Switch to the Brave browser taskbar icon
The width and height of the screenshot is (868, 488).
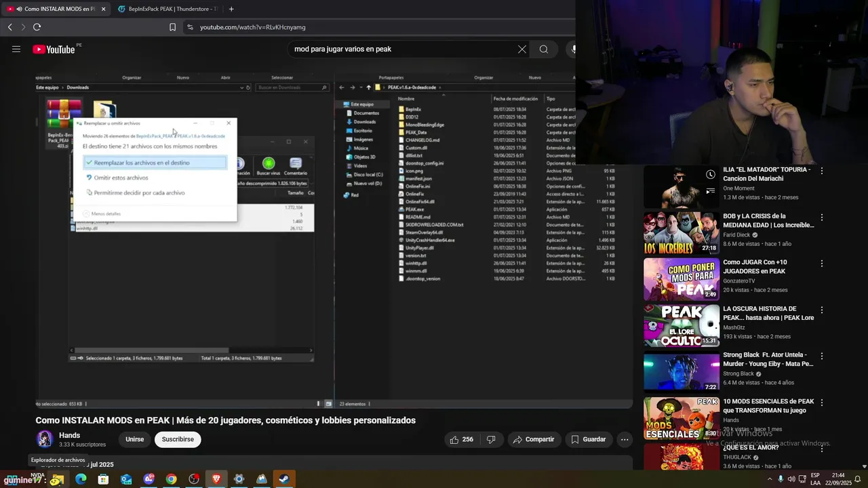click(216, 479)
